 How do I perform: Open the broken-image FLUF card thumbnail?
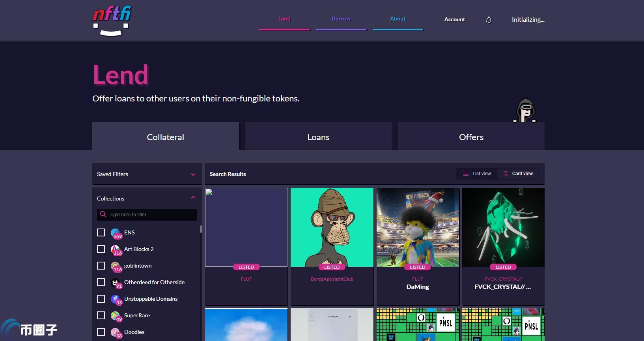[246, 227]
